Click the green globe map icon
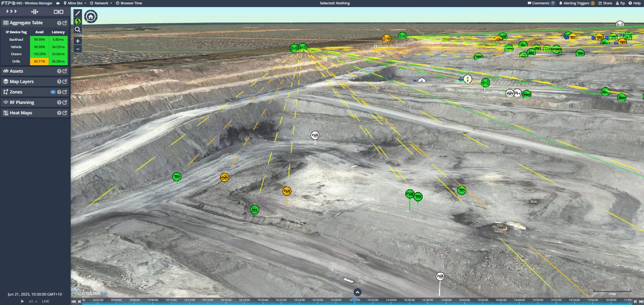This screenshot has width=644, height=305. (x=78, y=22)
